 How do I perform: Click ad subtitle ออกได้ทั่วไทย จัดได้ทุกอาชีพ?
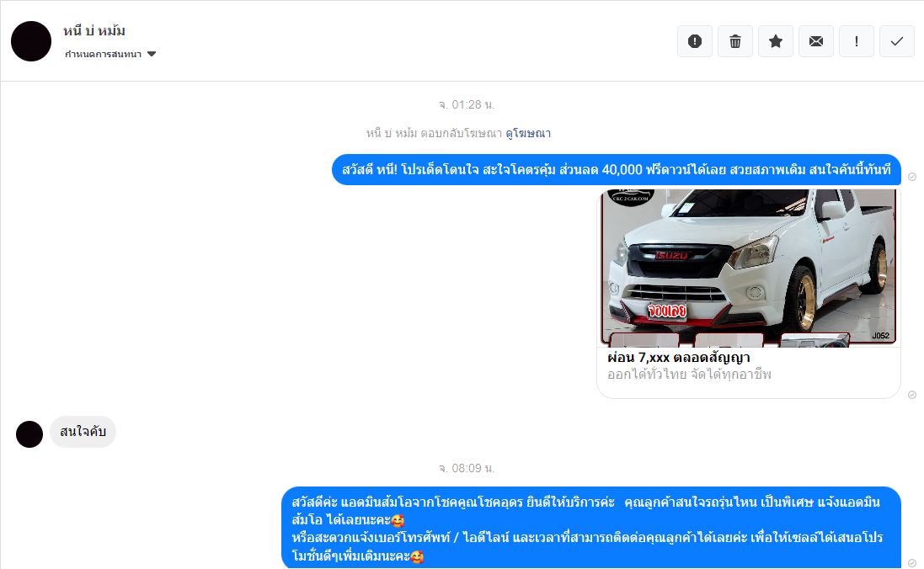690,375
